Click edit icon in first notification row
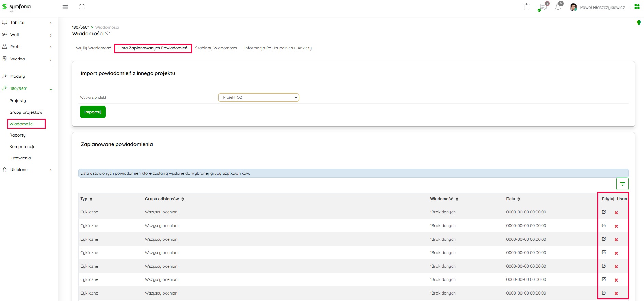Screen dimensions: 644x301 604,212
